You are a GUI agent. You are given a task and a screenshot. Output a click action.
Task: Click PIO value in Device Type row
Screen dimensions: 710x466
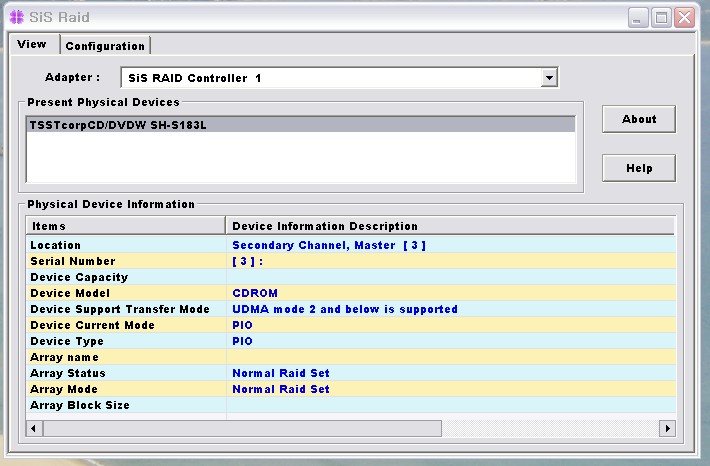click(242, 341)
